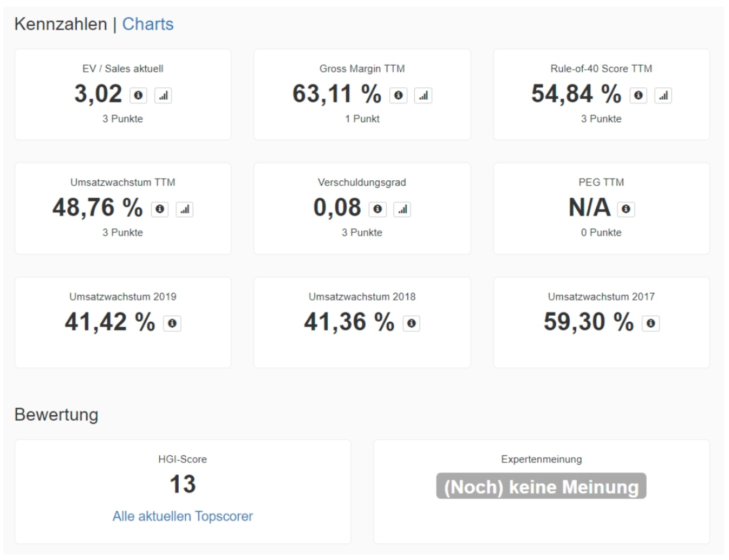Click the Gross Margin TTM label
This screenshot has height=560, width=729.
pos(362,69)
